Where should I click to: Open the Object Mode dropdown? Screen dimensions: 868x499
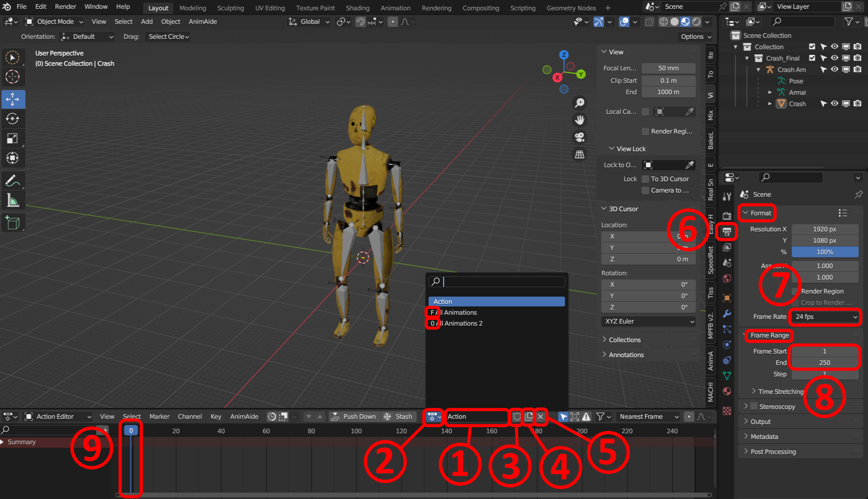(x=54, y=22)
